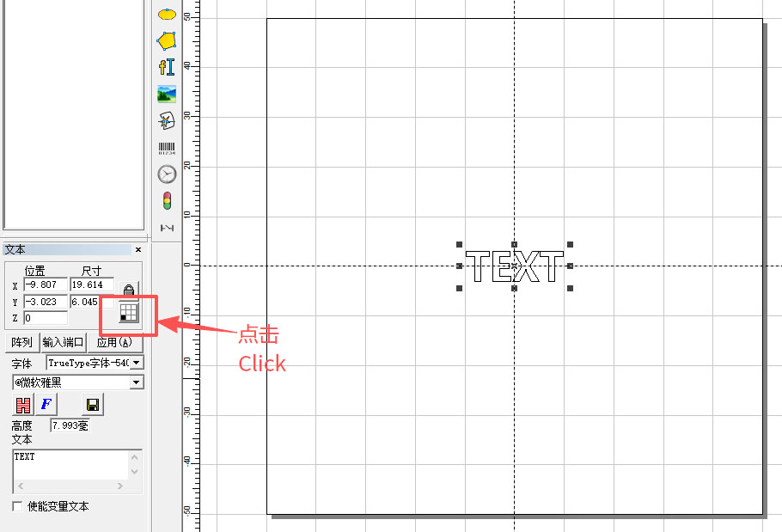Choose the Text tool in the toolbar
The image size is (782, 532).
(x=166, y=67)
